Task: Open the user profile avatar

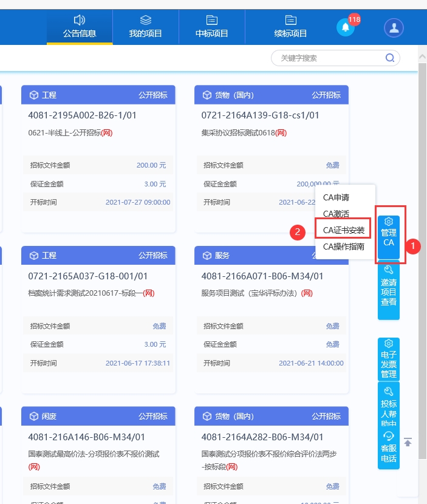Action: [x=394, y=27]
